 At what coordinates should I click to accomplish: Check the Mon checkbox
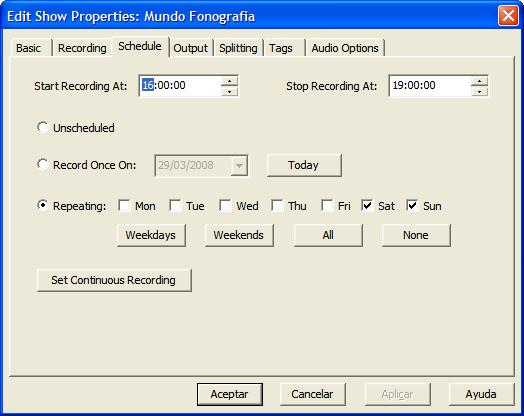click(x=124, y=205)
